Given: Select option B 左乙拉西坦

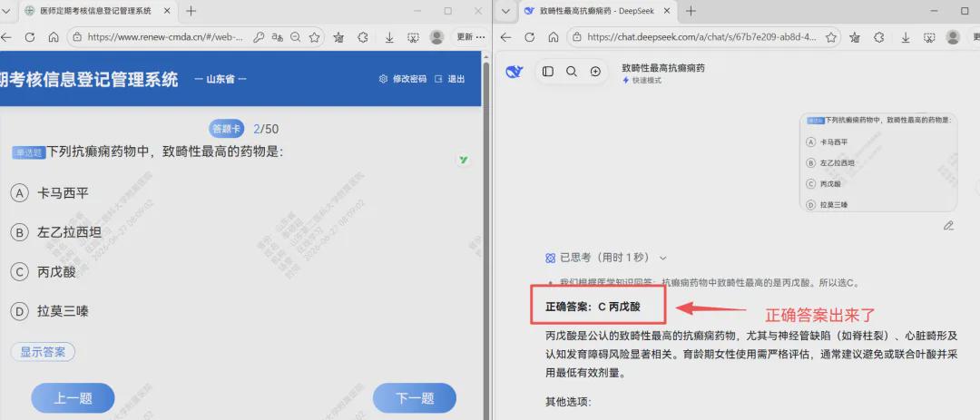Looking at the screenshot, I should pos(56,232).
